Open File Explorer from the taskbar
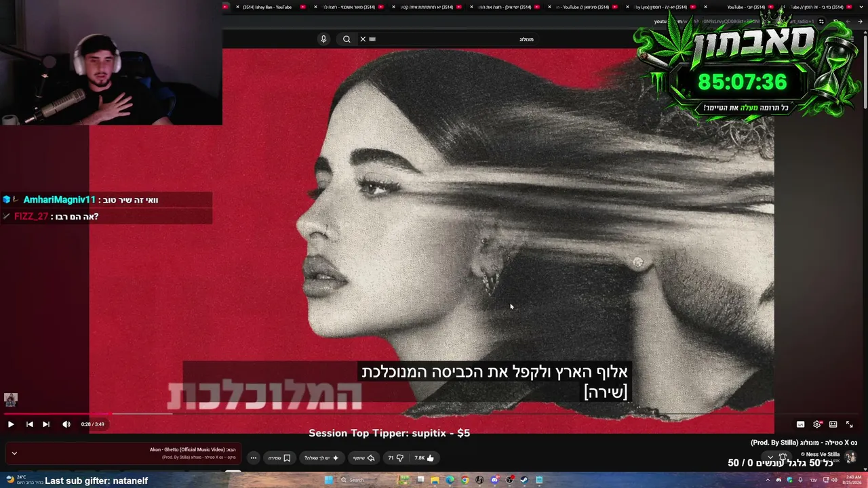868x488 pixels. point(435,480)
